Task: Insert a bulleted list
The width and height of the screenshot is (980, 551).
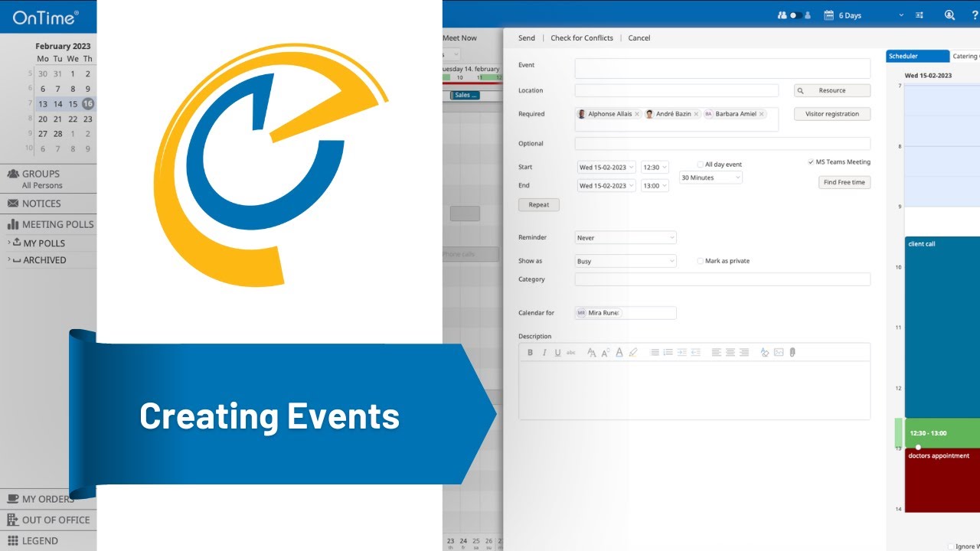Action: click(655, 353)
